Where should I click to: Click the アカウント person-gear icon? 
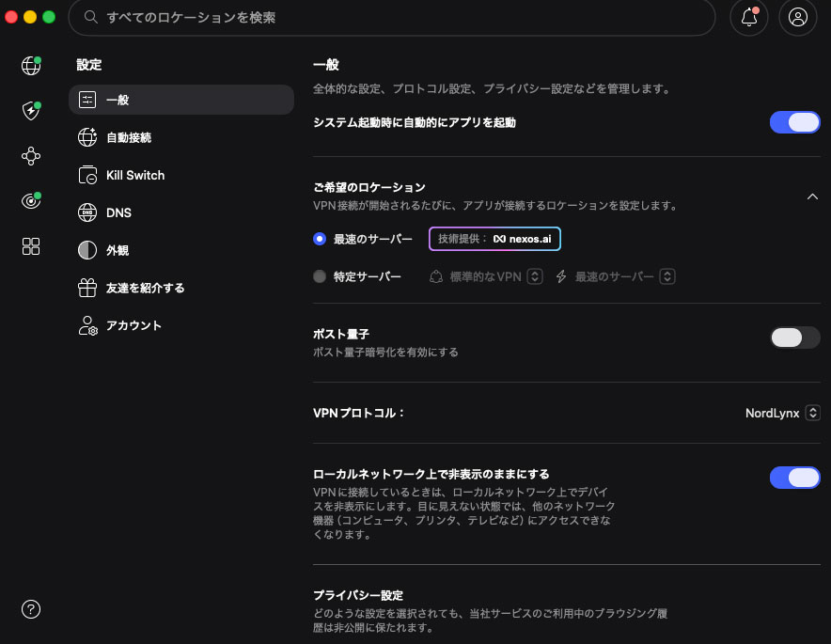(x=87, y=325)
